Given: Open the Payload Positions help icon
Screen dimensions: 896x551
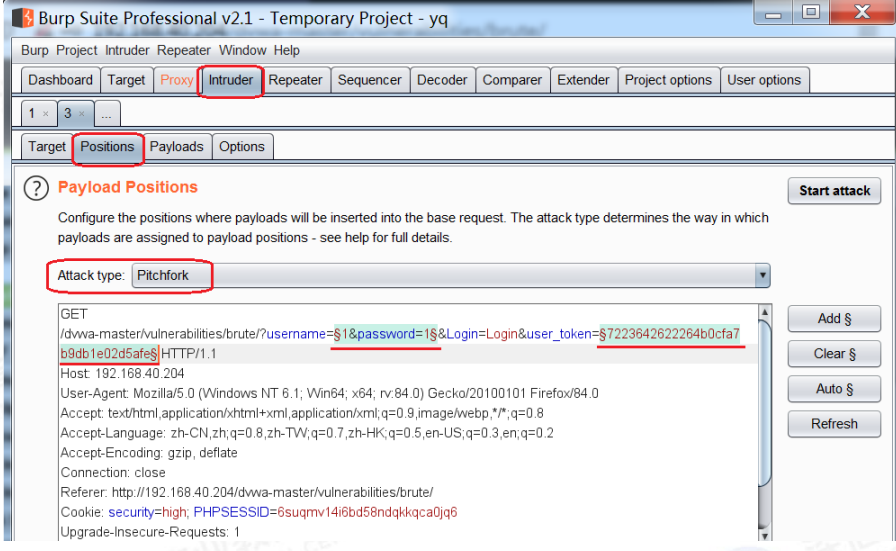Looking at the screenshot, I should [36, 188].
